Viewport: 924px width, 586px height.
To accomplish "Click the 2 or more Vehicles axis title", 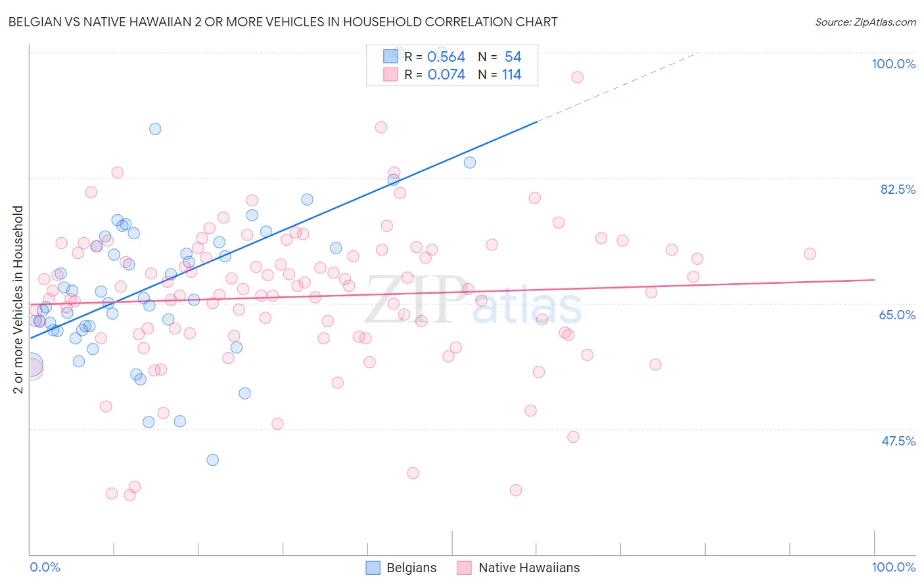I will 18,300.
